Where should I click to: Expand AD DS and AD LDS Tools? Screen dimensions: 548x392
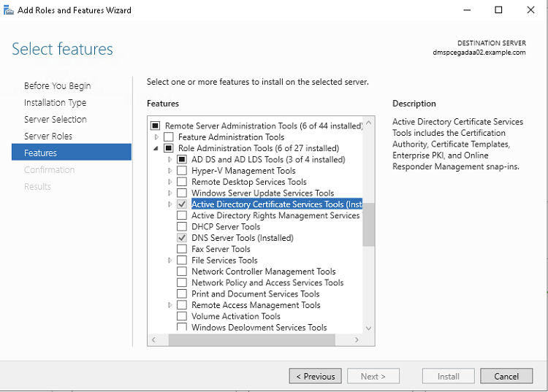click(170, 160)
